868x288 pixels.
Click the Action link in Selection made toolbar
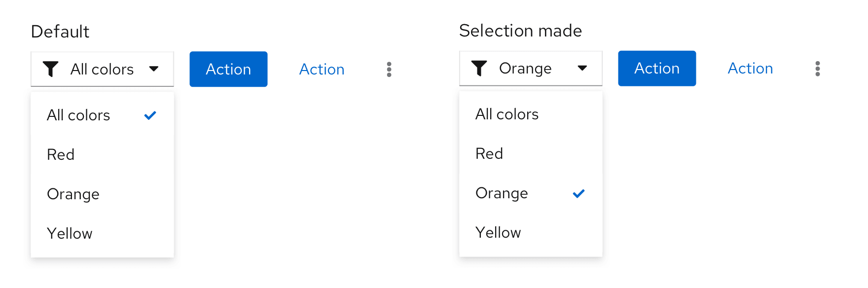pyautogui.click(x=750, y=69)
